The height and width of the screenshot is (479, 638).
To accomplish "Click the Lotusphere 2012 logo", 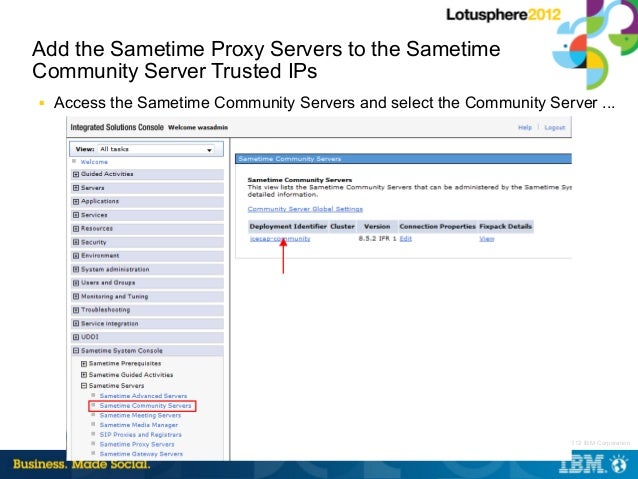I will click(503, 15).
